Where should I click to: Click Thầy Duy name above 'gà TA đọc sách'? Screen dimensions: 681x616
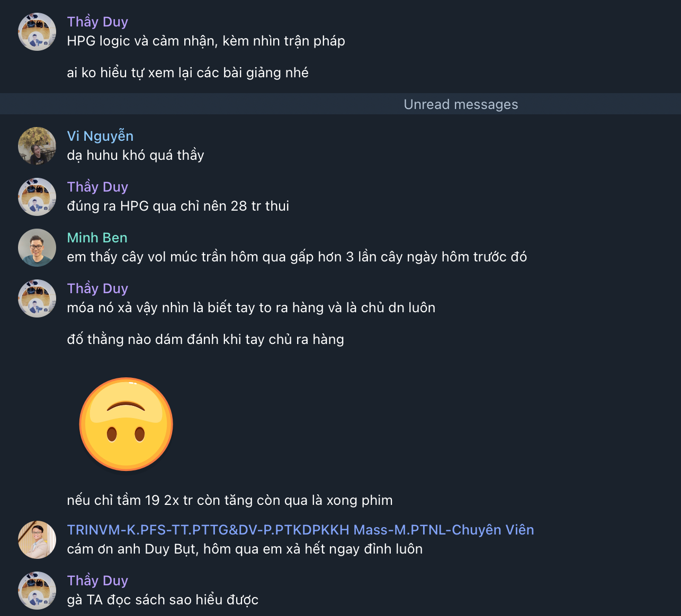click(97, 581)
